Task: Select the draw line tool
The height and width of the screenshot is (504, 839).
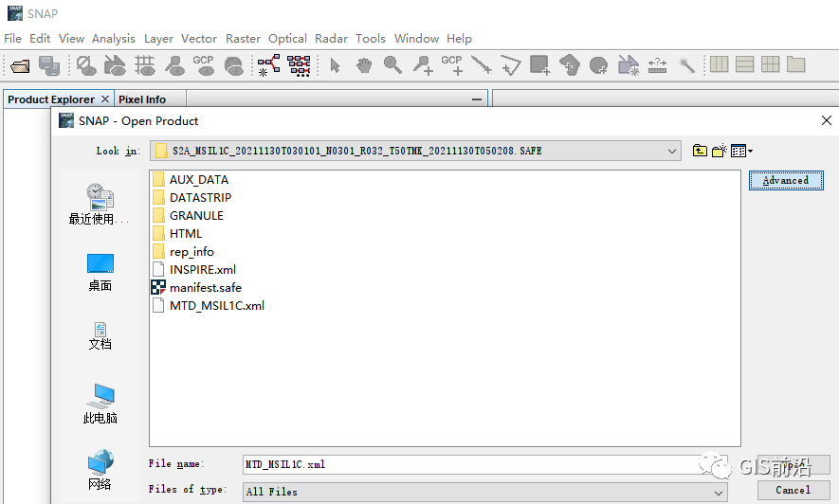Action: tap(481, 65)
